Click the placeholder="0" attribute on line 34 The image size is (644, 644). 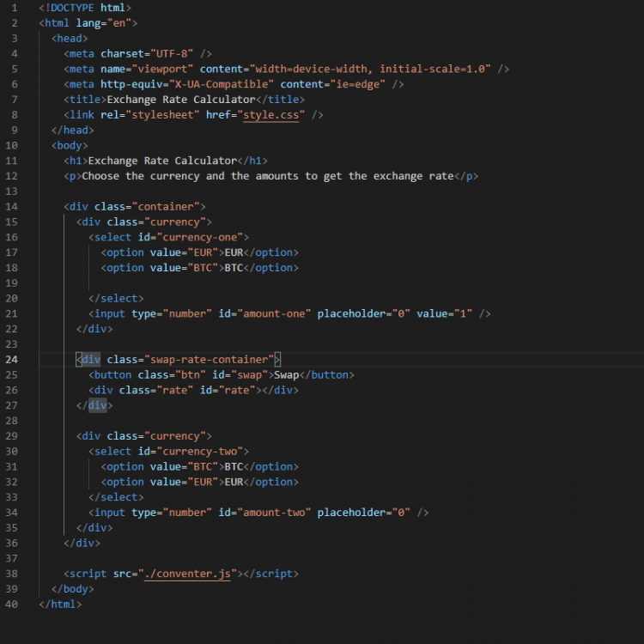coord(364,513)
